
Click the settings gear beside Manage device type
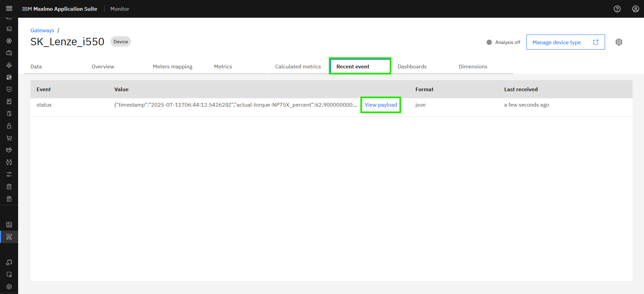619,42
